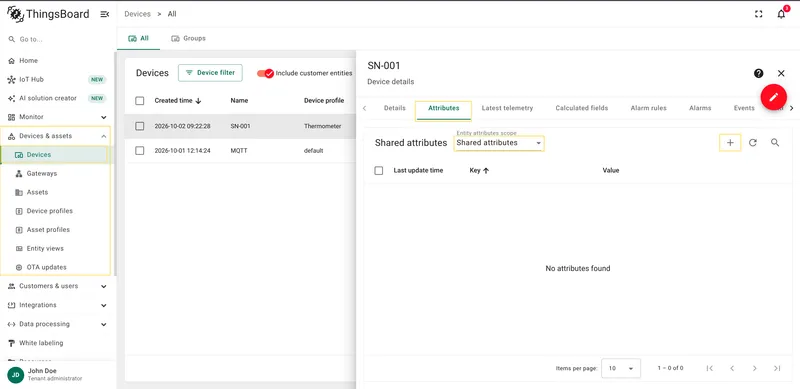Viewport: 800px width, 389px height.
Task: Click the SN-001 device name
Action: pos(240,126)
